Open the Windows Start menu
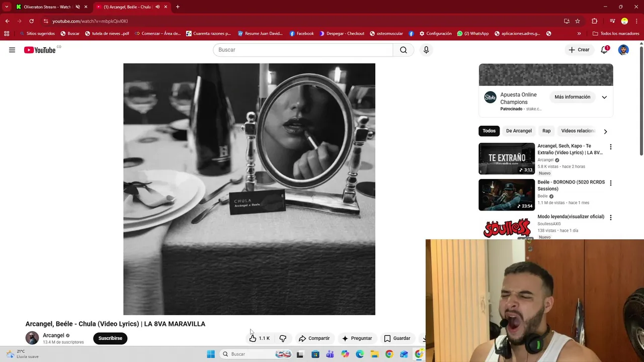 pyautogui.click(x=211, y=354)
